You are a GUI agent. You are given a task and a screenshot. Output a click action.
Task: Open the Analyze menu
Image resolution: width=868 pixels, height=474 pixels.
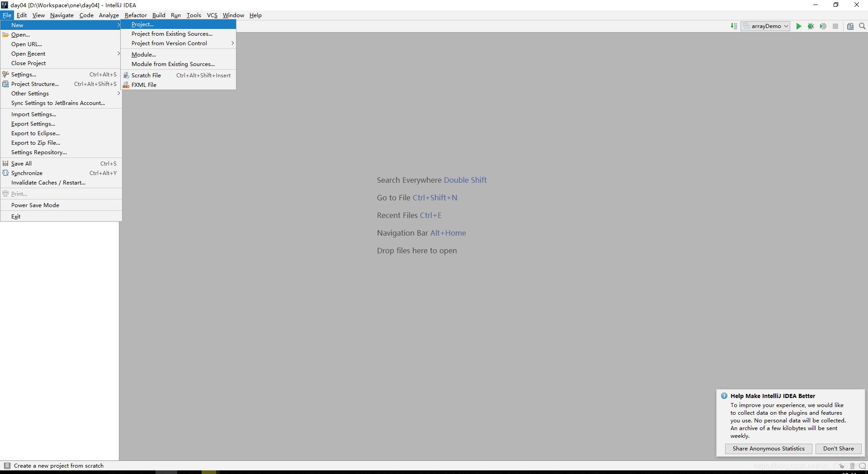(x=109, y=15)
